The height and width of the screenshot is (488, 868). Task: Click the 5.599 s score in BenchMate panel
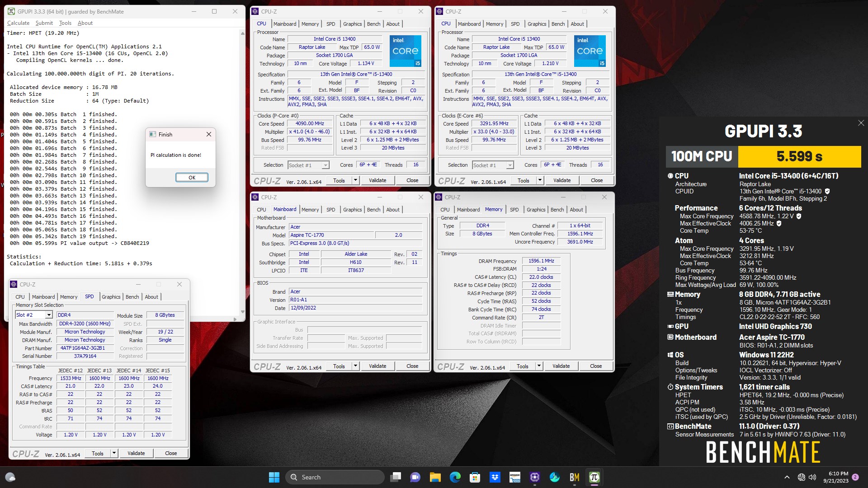tap(799, 156)
